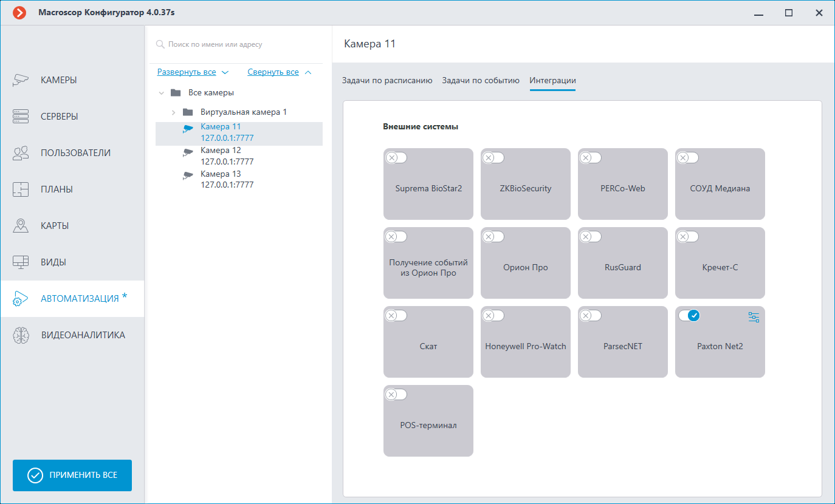Enable the СОУД Медиана toggle
This screenshot has width=835, height=504.
tap(688, 158)
